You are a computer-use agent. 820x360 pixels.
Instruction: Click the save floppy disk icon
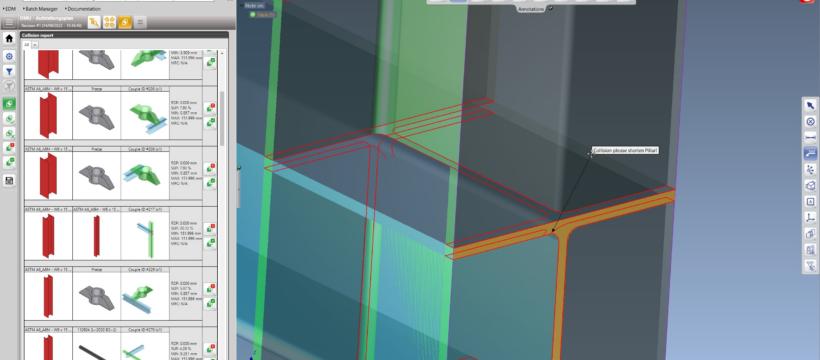pos(9,181)
